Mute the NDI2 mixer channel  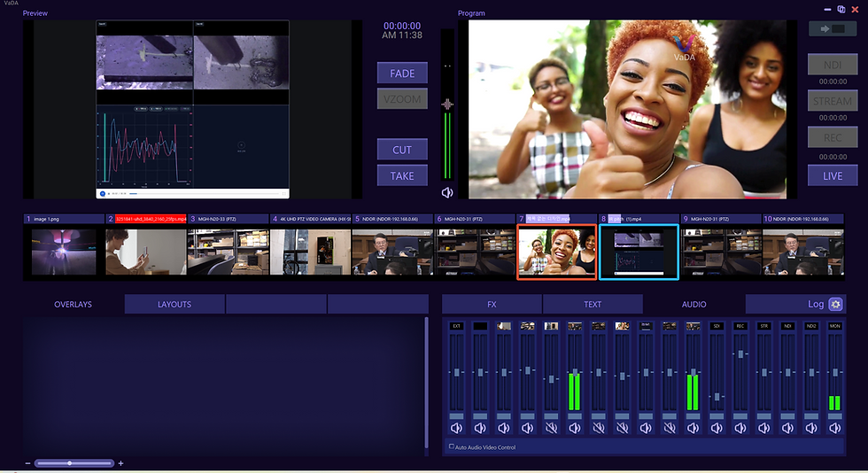coord(811,428)
